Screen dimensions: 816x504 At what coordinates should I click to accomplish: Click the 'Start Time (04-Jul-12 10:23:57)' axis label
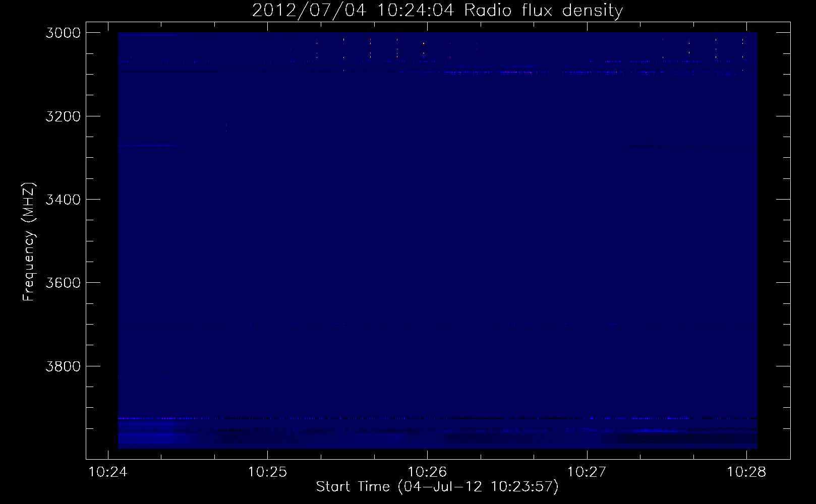click(x=437, y=487)
